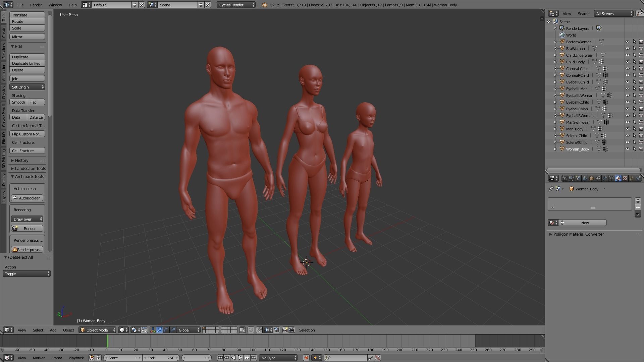Open the Particles properties tab
Image resolution: width=644 pixels, height=362 pixels.
click(632, 178)
